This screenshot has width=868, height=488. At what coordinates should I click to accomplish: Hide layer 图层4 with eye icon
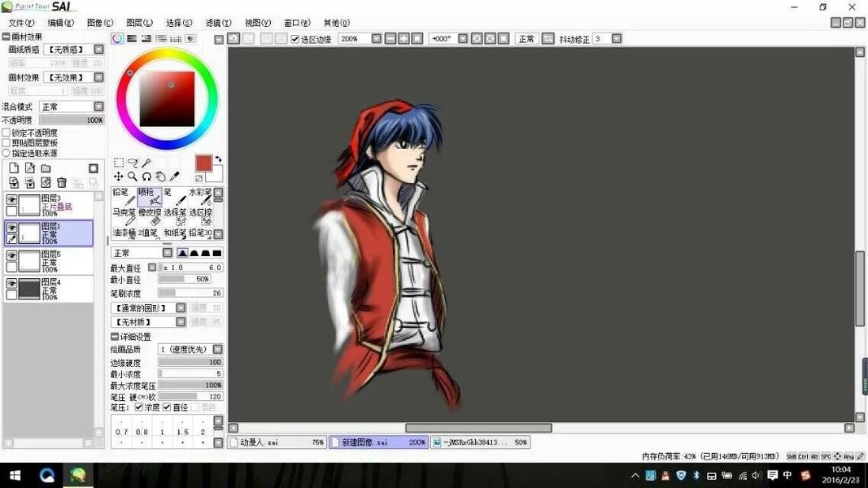11,283
